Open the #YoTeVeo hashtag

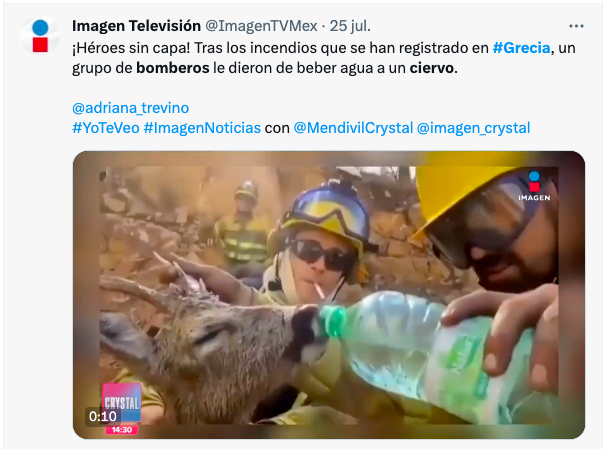(x=106, y=128)
